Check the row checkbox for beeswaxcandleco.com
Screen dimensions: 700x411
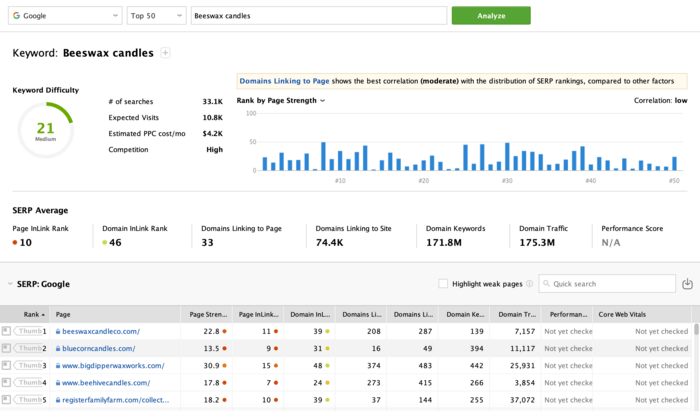[x=6, y=331]
